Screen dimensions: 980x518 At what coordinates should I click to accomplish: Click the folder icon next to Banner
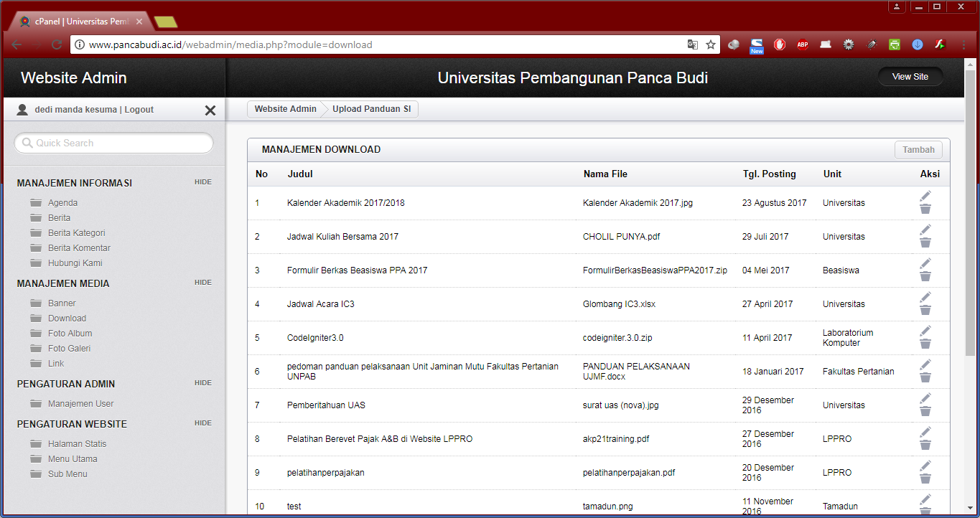36,303
